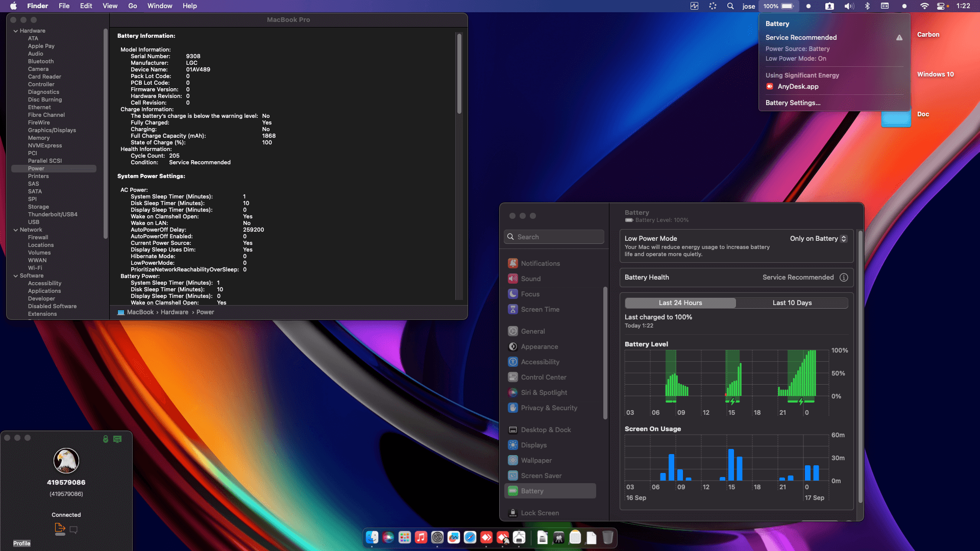Open Low Power Mode dropdown
Screen dimensions: 980x551
click(818, 239)
